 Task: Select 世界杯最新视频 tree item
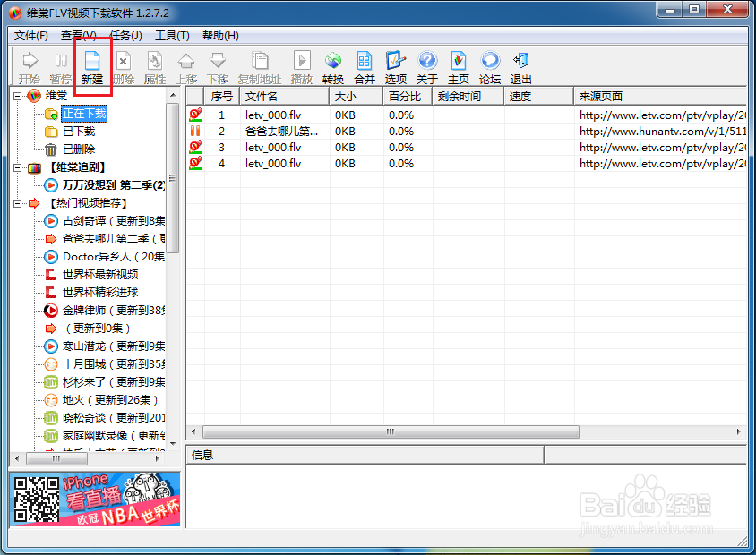(x=100, y=275)
